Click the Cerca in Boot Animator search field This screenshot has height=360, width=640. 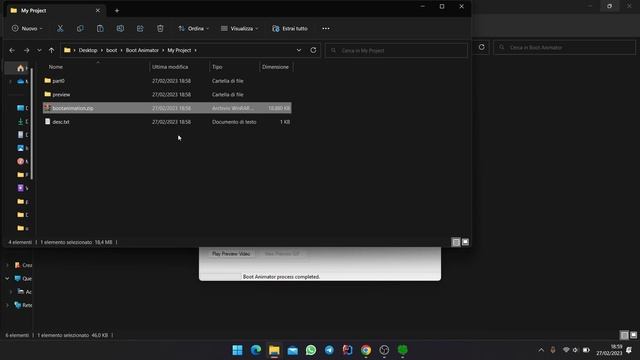564,47
